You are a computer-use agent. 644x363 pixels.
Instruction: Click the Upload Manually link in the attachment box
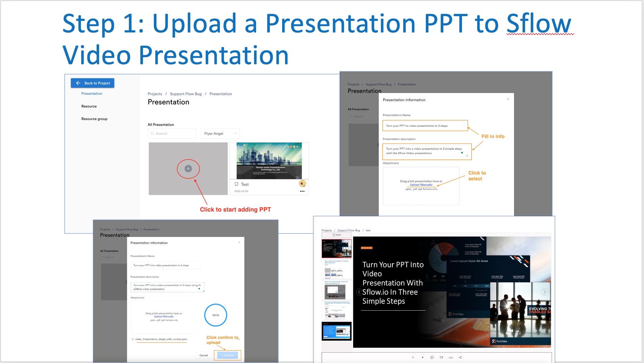click(421, 185)
